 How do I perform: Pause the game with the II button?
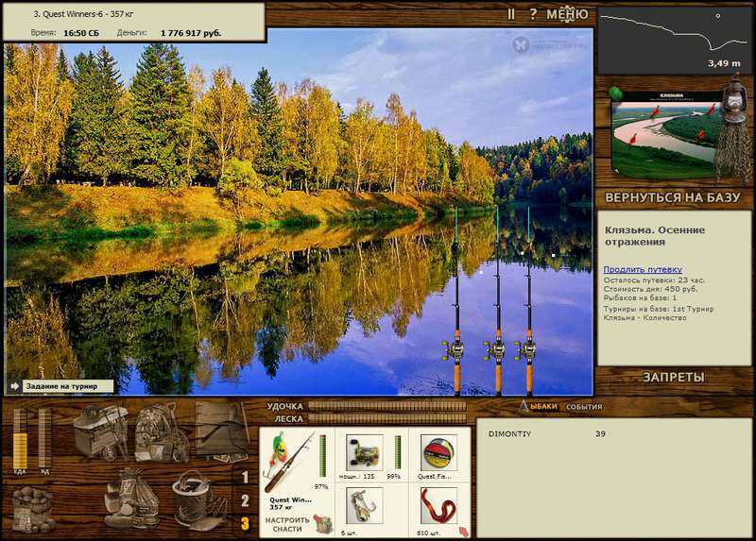[511, 14]
